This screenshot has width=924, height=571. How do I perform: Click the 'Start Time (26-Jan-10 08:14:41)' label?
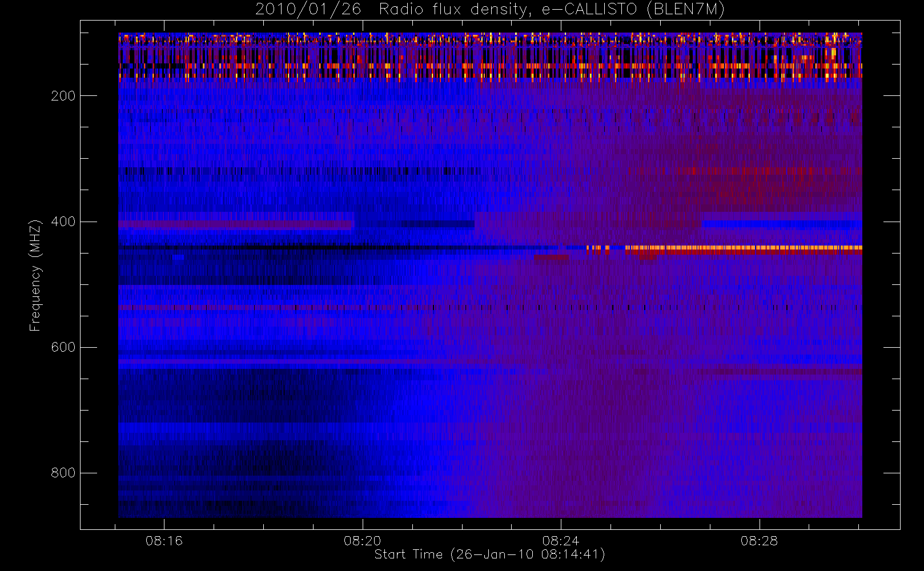[489, 554]
